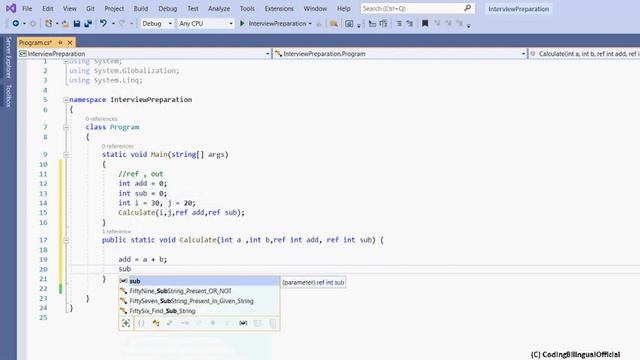This screenshot has width=640, height=360.
Task: Click the 'add = a + b;' code line
Action: [143, 260]
